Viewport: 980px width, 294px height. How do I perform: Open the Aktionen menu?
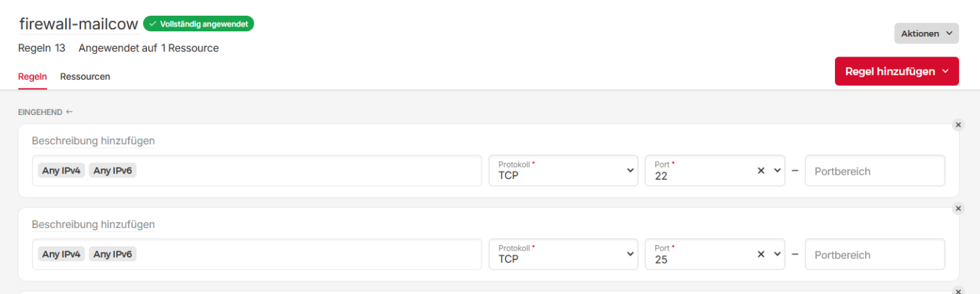tap(926, 33)
